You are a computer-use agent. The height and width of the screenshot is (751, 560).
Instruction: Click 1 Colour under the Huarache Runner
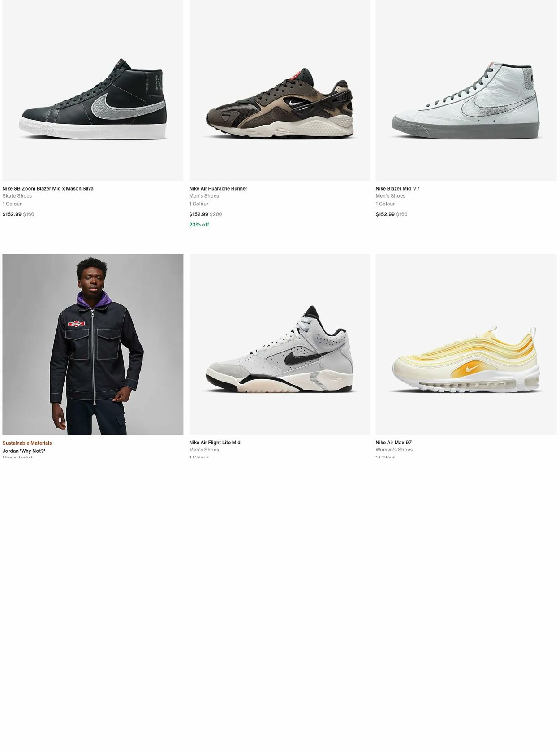coord(199,204)
